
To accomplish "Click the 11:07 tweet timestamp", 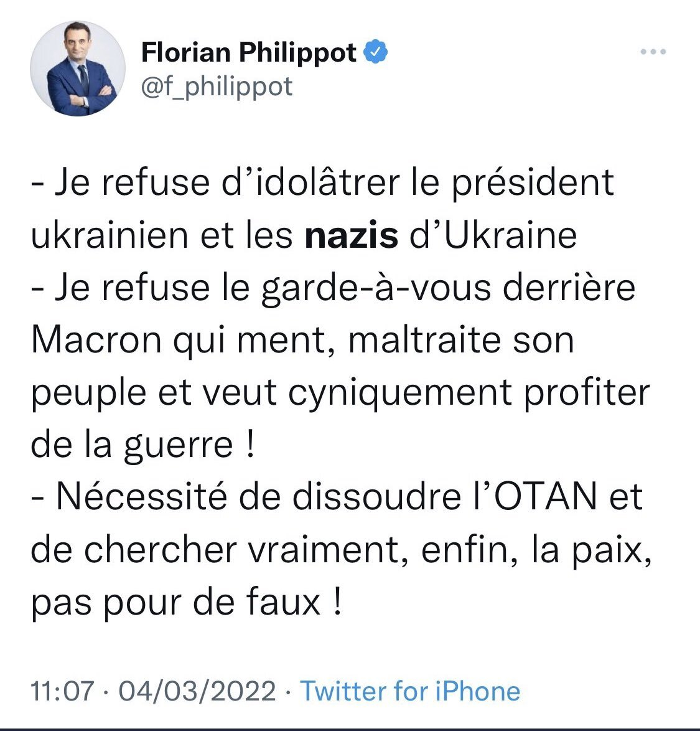I will 62,691.
